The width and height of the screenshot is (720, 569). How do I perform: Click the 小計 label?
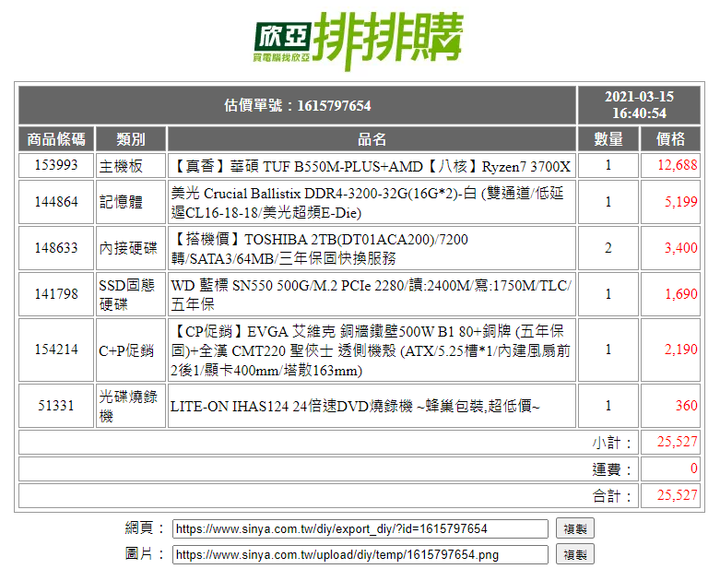tap(612, 443)
